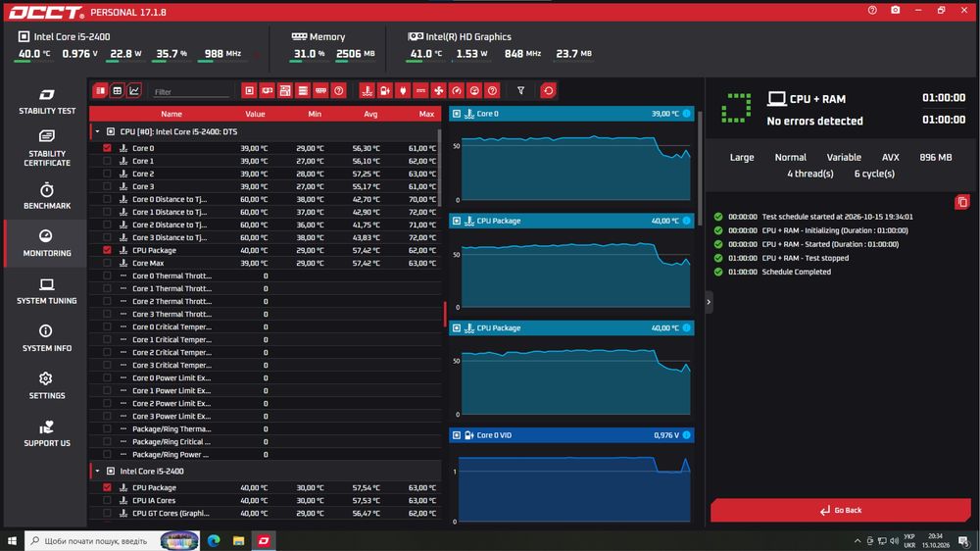Take an OCCT screenshot with camera icon

click(x=895, y=10)
